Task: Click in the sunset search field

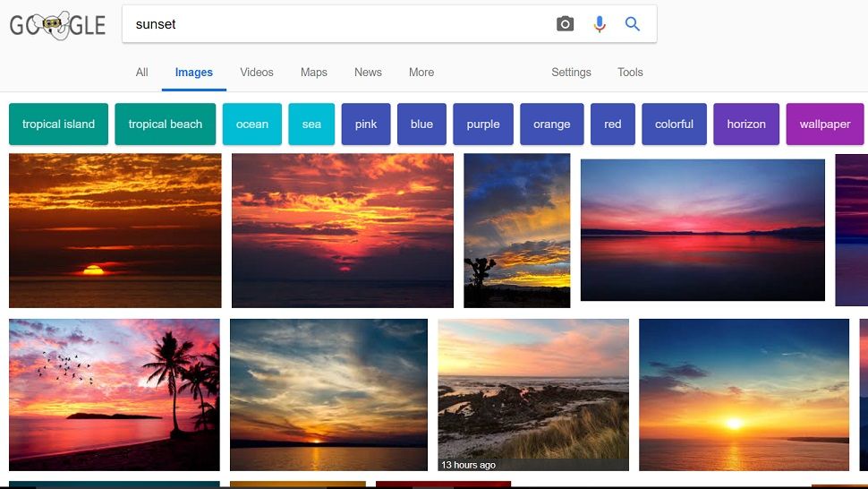Action: pyautogui.click(x=337, y=24)
